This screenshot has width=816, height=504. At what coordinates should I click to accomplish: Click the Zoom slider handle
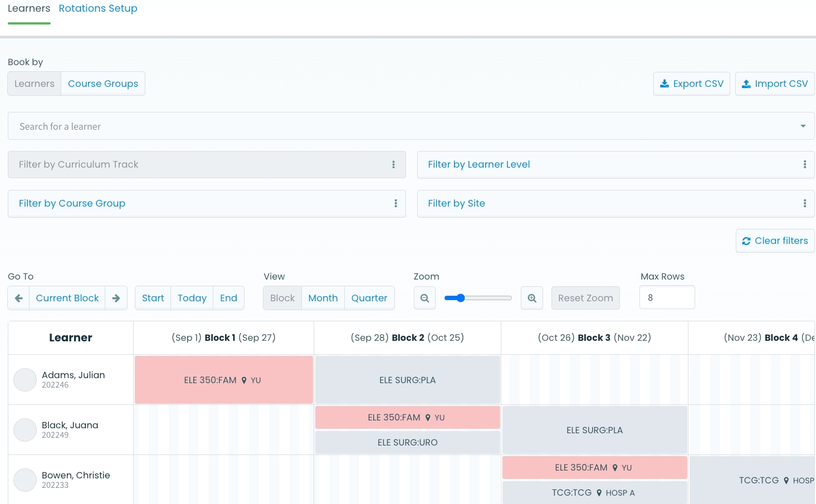460,298
